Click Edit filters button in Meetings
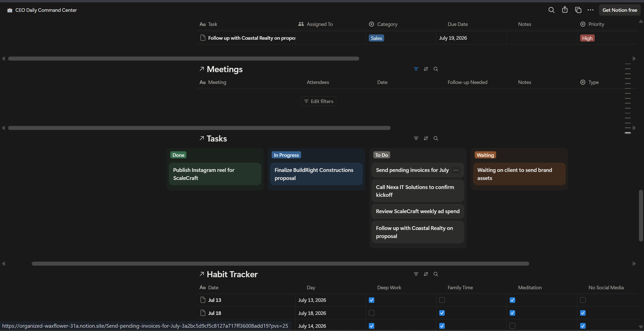This screenshot has height=331, width=644. pos(318,101)
